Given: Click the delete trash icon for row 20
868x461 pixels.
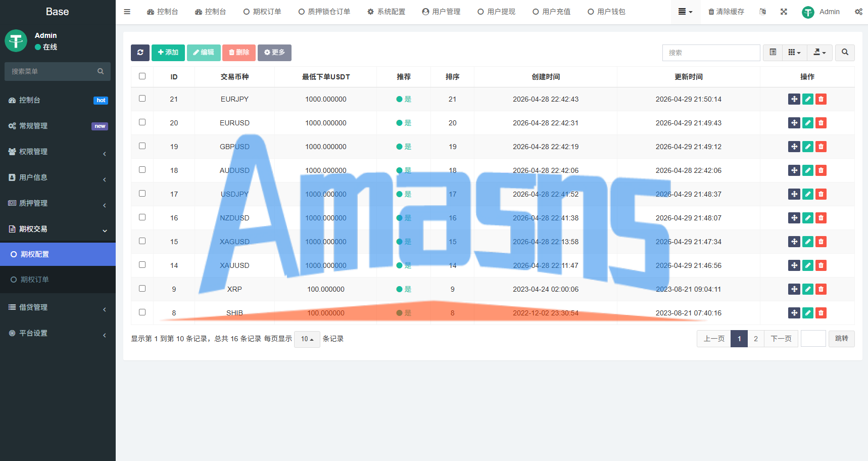Looking at the screenshot, I should coord(821,123).
